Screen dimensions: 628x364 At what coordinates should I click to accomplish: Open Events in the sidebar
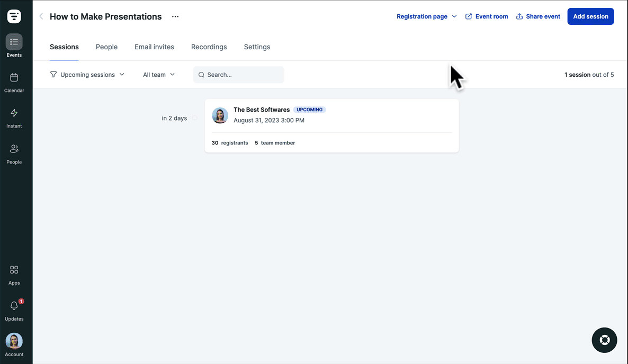click(14, 46)
